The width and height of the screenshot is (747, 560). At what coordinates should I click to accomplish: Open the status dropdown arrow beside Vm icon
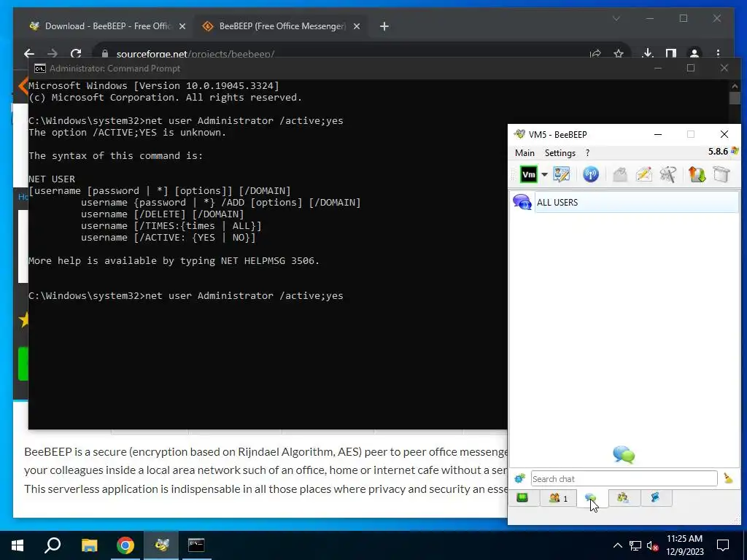[x=544, y=175]
